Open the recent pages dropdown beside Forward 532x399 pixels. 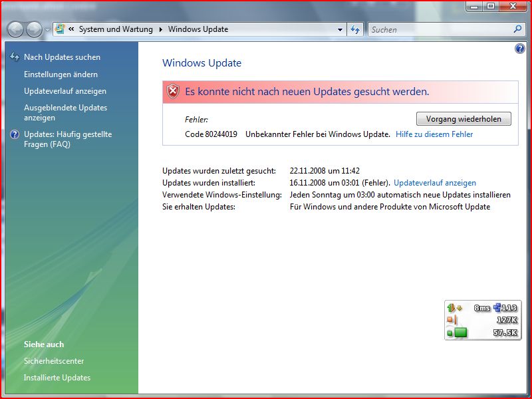coord(47,30)
